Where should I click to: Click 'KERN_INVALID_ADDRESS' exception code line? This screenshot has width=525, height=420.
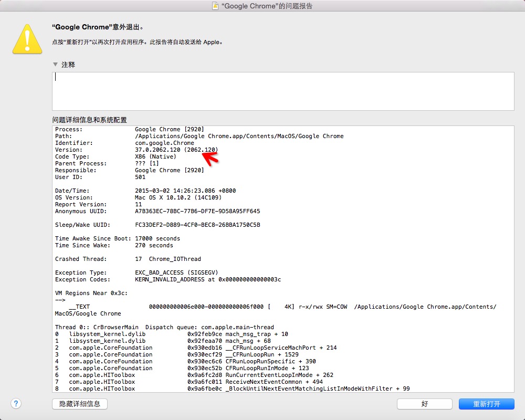208,279
